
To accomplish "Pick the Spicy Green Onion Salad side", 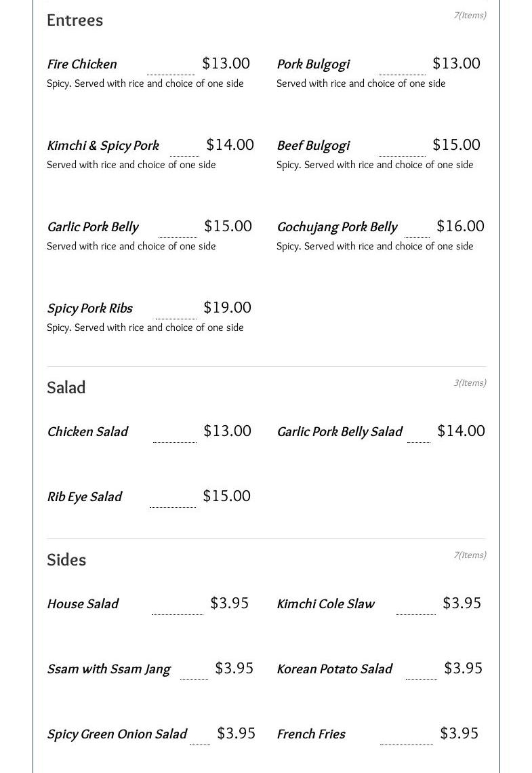I will [117, 734].
